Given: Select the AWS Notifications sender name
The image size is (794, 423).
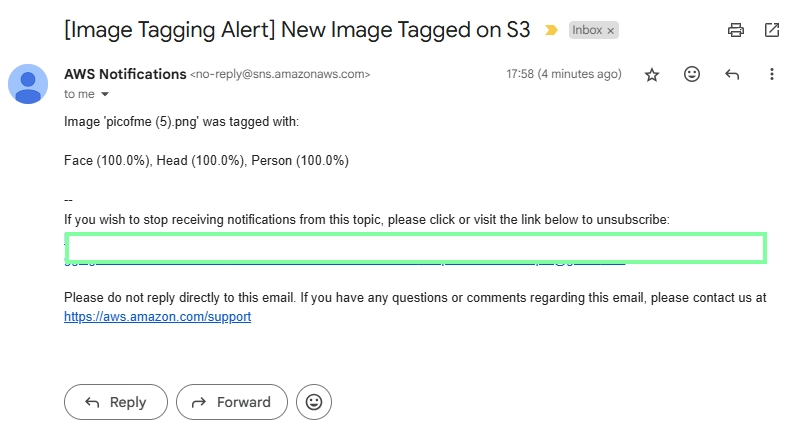Looking at the screenshot, I should click(125, 74).
